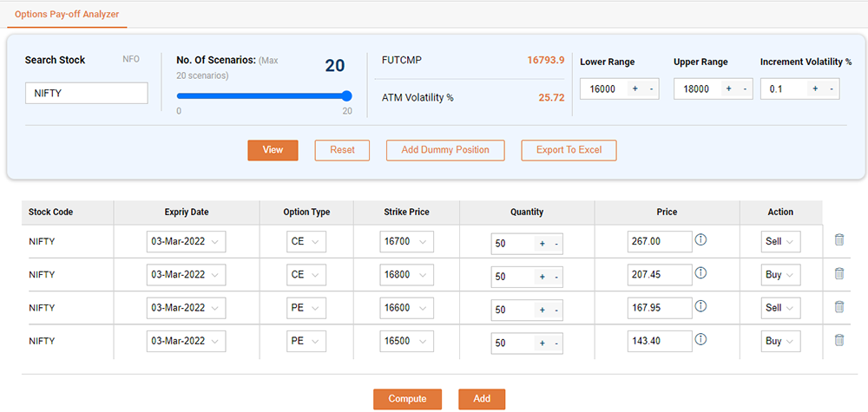Click the No. Of Scenarios slider handle
The width and height of the screenshot is (868, 412).
pyautogui.click(x=346, y=96)
